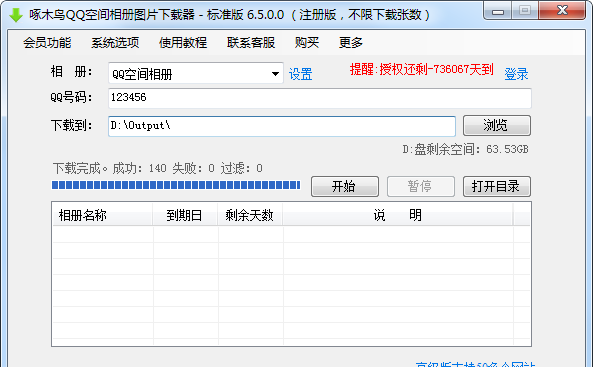Click the D:盘剩余空间 63.53GB text
The height and width of the screenshot is (390, 593).
click(x=465, y=149)
